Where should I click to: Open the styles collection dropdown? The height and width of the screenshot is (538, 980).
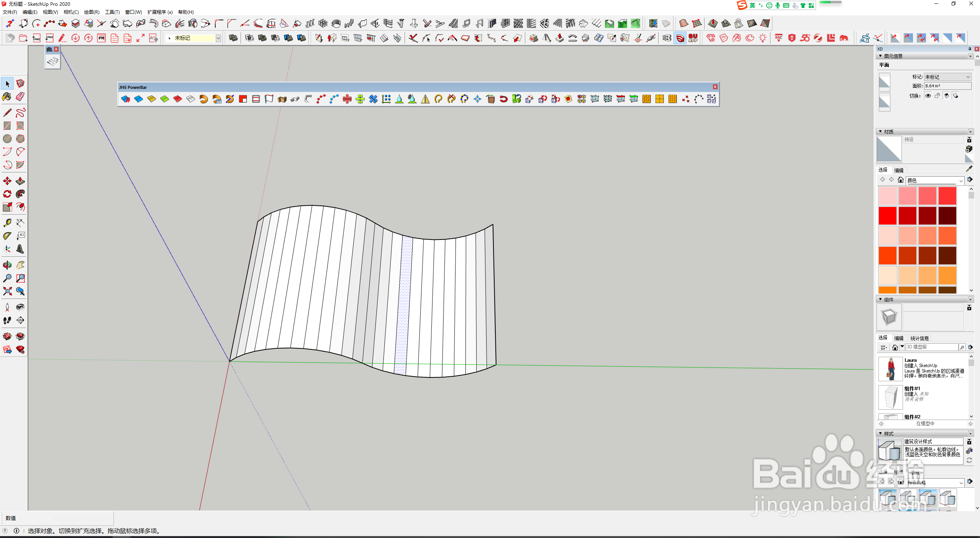click(961, 482)
